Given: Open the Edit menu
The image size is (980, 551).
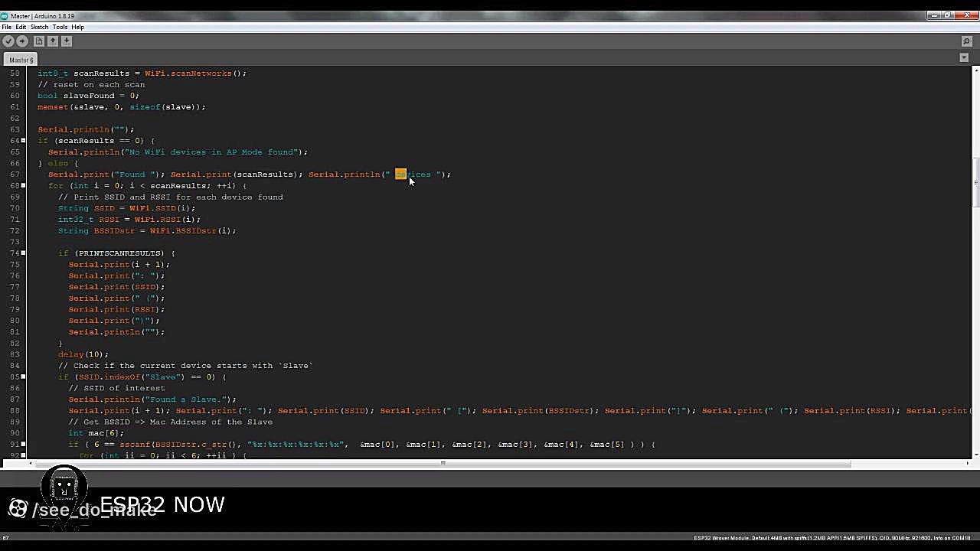Looking at the screenshot, I should (x=21, y=27).
